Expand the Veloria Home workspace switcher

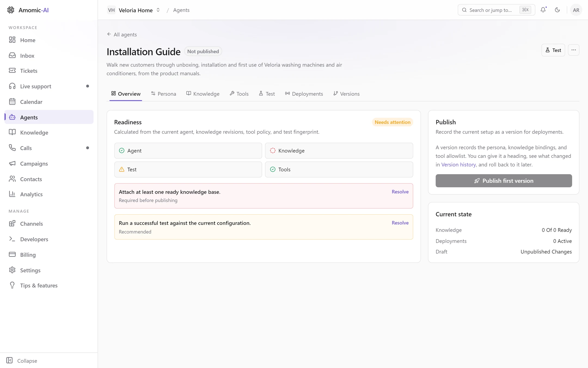point(133,10)
